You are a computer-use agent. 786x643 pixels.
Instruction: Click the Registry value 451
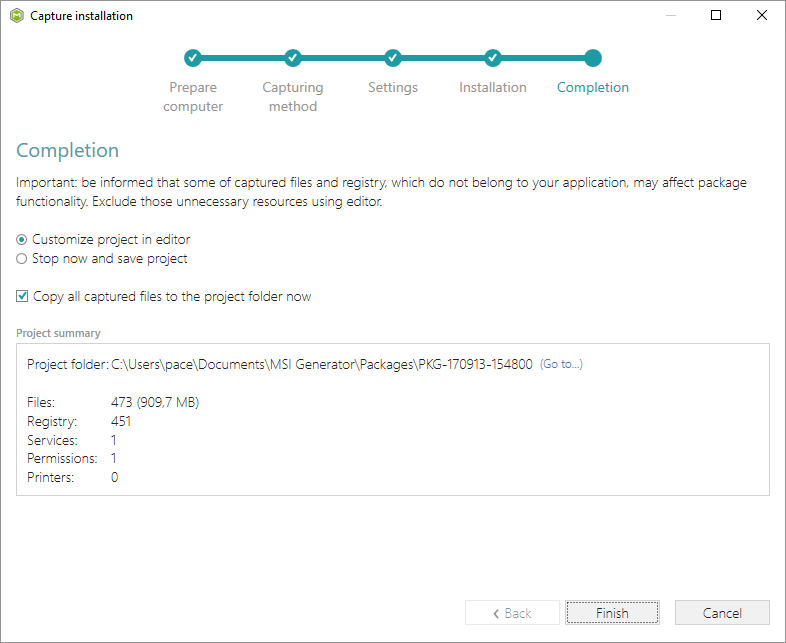[x=121, y=421]
